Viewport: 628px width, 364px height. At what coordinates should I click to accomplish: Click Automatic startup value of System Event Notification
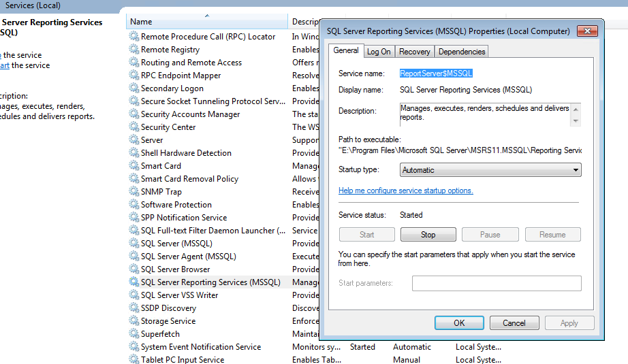click(x=411, y=347)
